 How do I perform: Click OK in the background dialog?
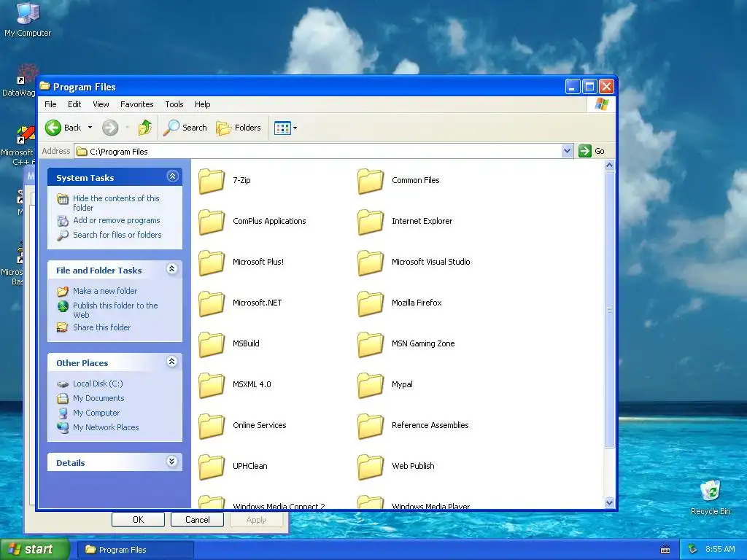pos(138,519)
